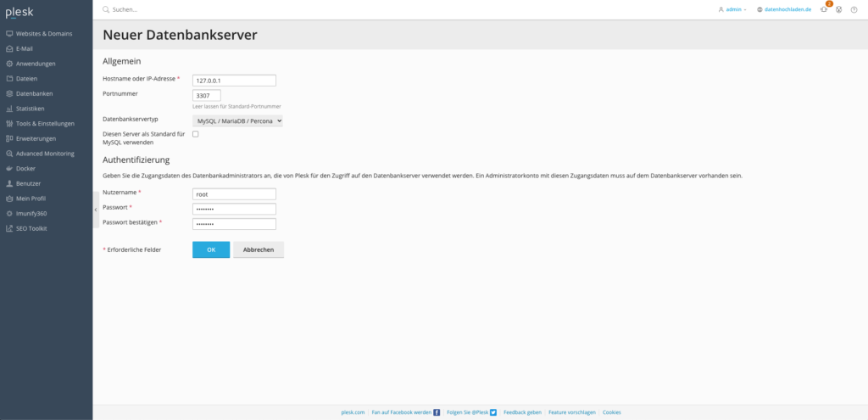Click the Cookies footer link
Viewport: 868px width, 420px height.
(612, 412)
